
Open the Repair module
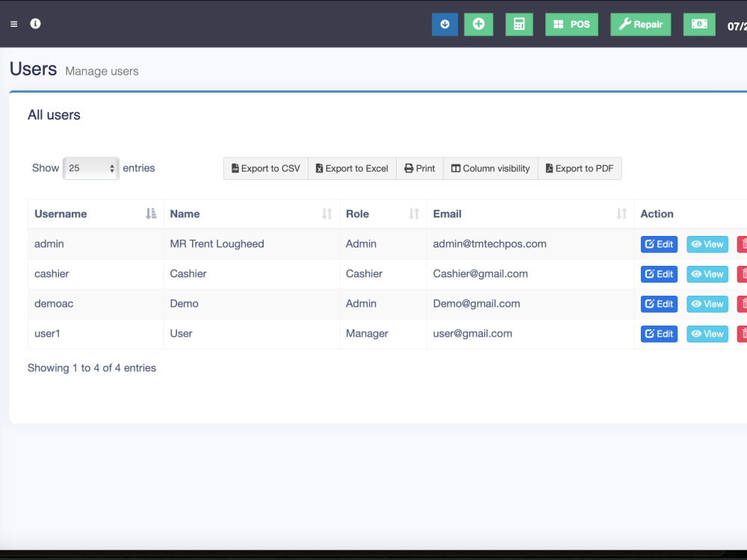click(640, 25)
